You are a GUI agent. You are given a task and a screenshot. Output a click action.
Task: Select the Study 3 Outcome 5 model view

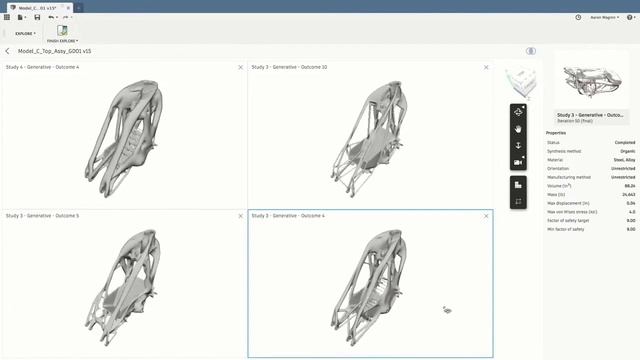(123, 287)
